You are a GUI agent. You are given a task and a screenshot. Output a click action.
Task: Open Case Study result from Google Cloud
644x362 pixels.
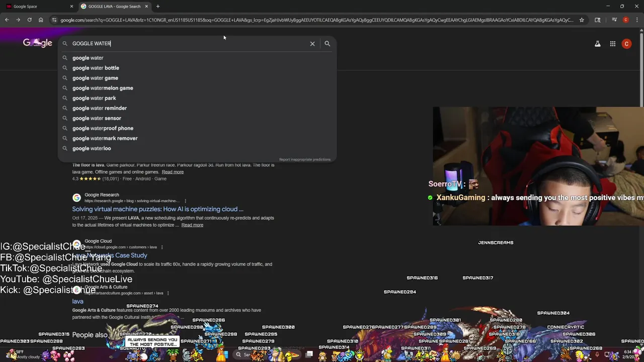click(110, 255)
